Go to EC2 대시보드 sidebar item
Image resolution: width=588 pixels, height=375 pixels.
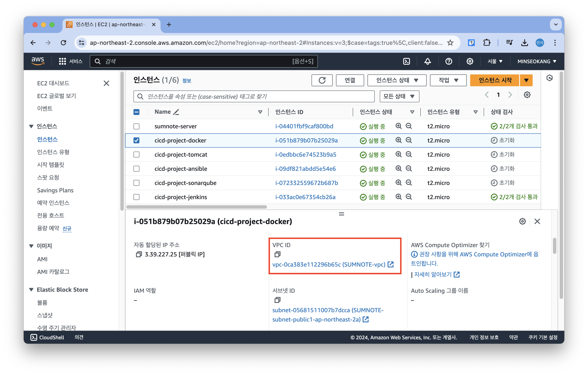click(x=53, y=83)
